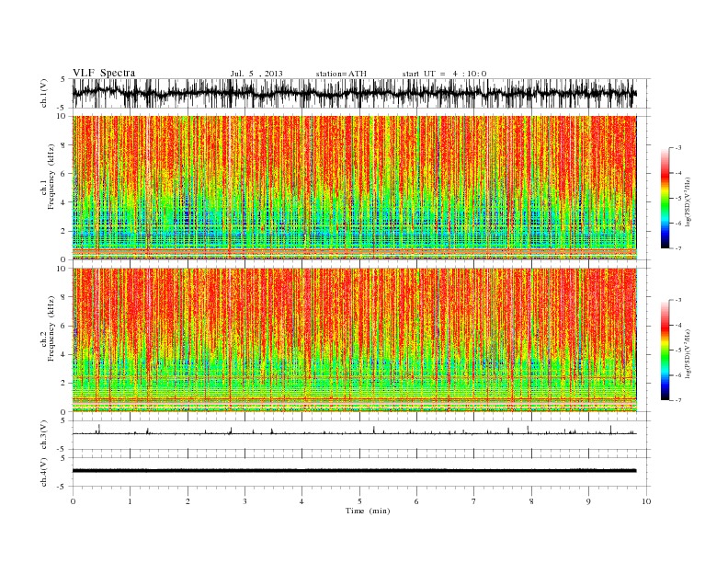The height and width of the screenshot is (563, 728).
Task: Click time-axis tick label "5" at bottom
Action: [x=359, y=501]
